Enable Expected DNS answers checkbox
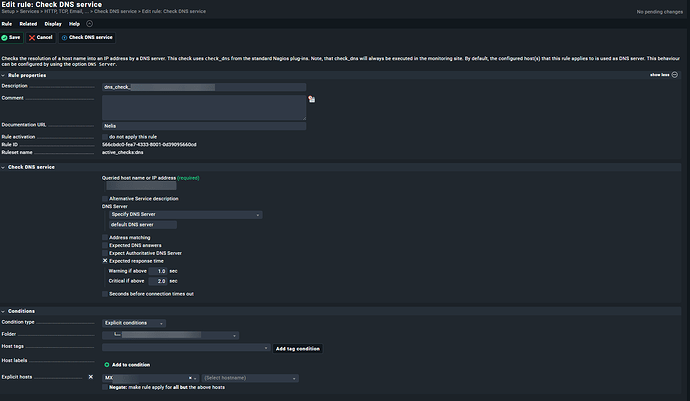The height and width of the screenshot is (401, 690). point(105,245)
